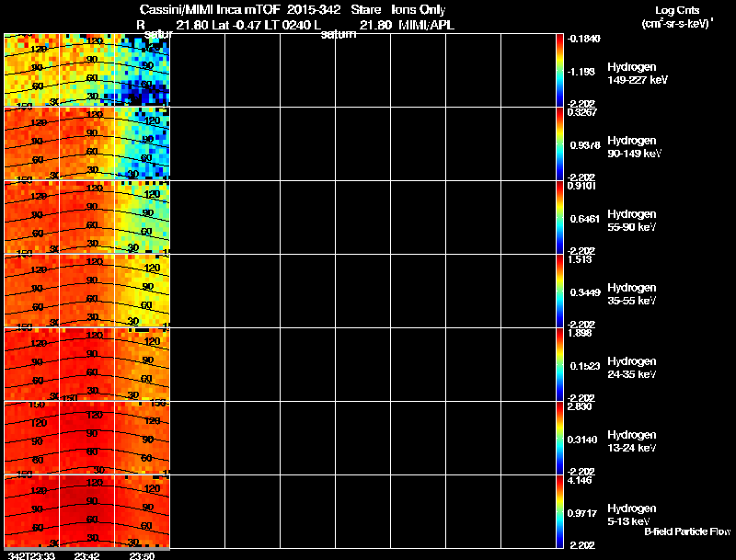Viewport: 736px width, 560px height.
Task: Click the 23:50 time axis label
Action: click(142, 554)
